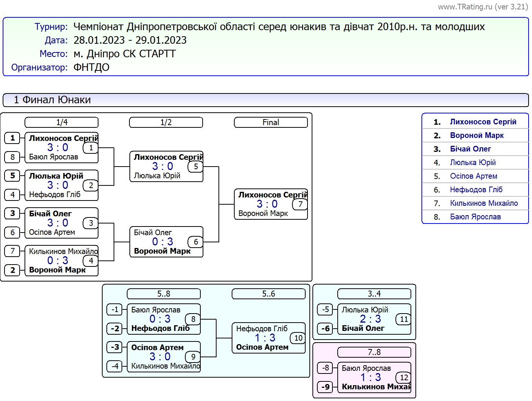The height and width of the screenshot is (401, 532).
Task: Open Вороной Марк in the standings list
Action: pyautogui.click(x=477, y=135)
